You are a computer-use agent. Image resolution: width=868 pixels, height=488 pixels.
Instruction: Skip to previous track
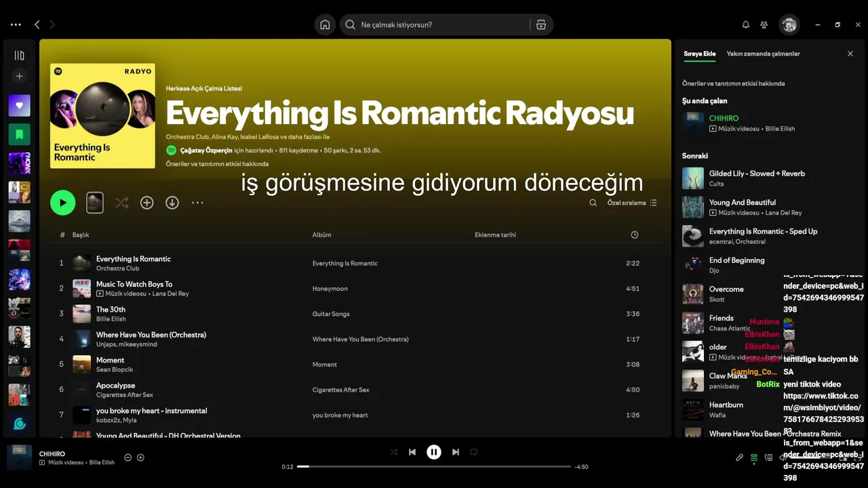(x=412, y=452)
